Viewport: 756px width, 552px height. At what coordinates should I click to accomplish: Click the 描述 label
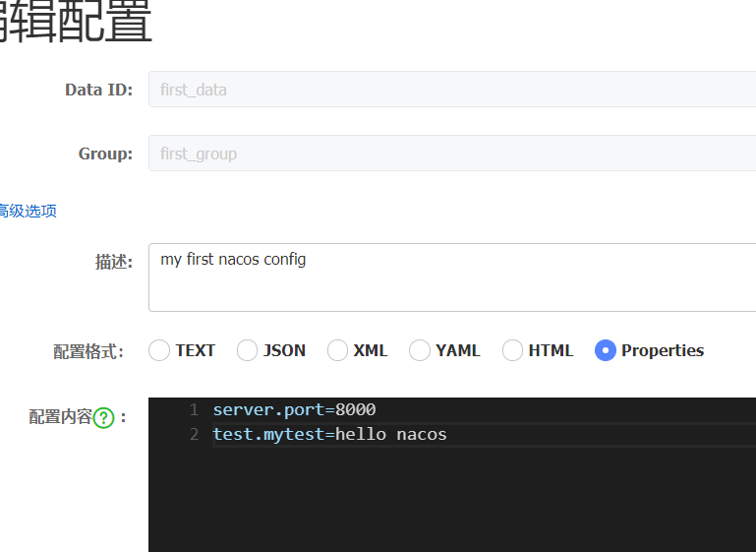pos(114,262)
